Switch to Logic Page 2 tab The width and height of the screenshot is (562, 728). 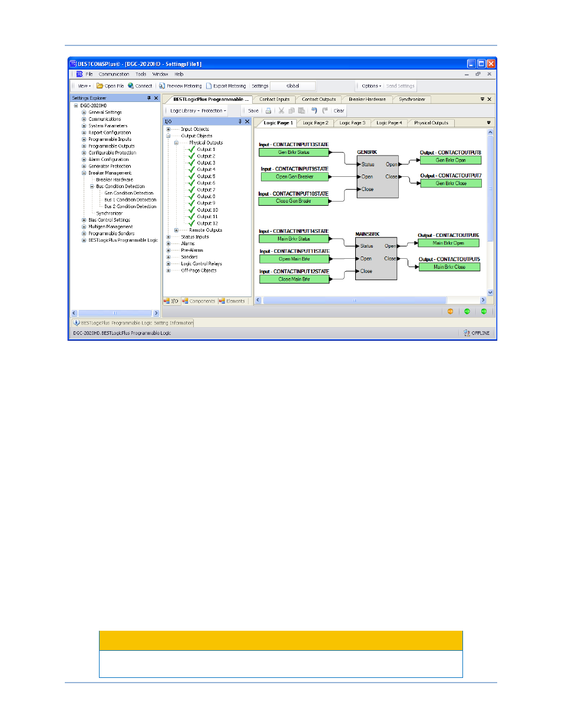click(315, 123)
